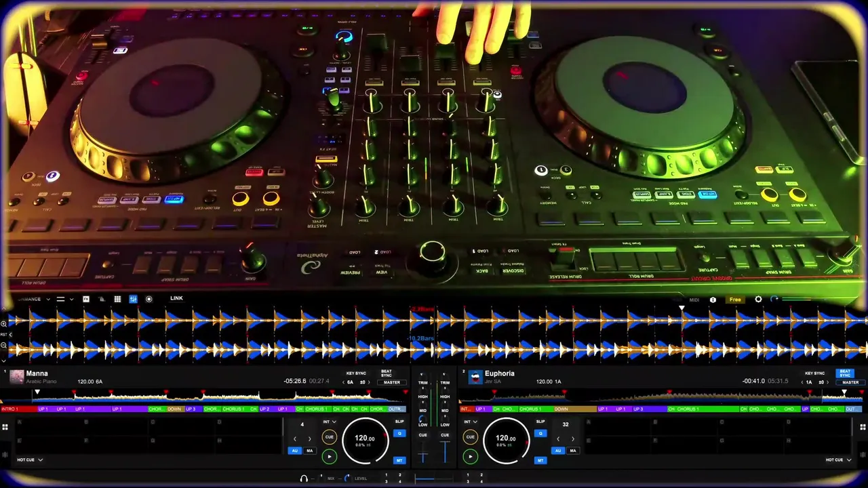Image resolution: width=868 pixels, height=488 pixels.
Task: Adjust the headphones LEVEL knob
Action: click(x=347, y=478)
